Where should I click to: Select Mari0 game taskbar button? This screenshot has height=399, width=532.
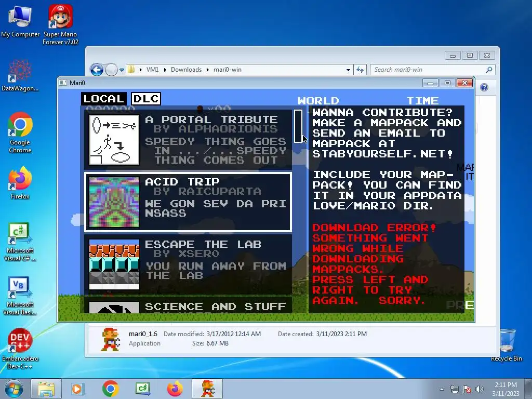(207, 389)
